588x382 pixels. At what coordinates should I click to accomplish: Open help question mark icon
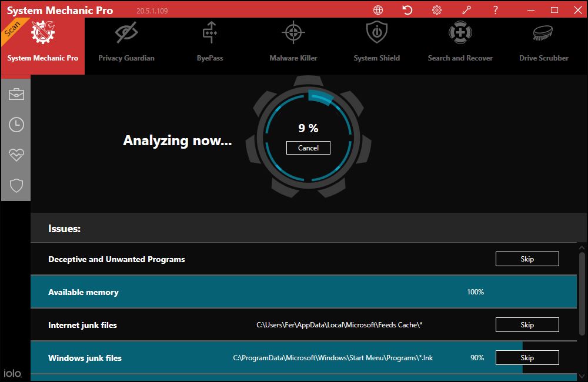point(495,10)
